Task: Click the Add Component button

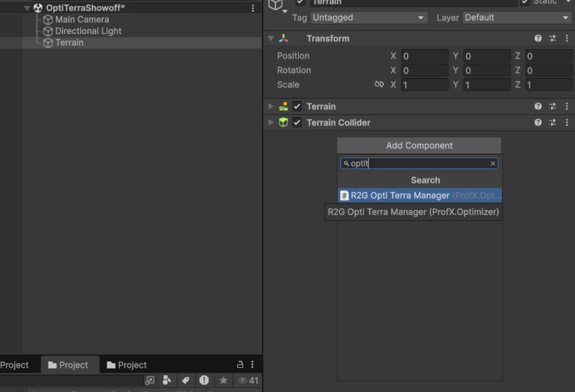Action: point(419,146)
